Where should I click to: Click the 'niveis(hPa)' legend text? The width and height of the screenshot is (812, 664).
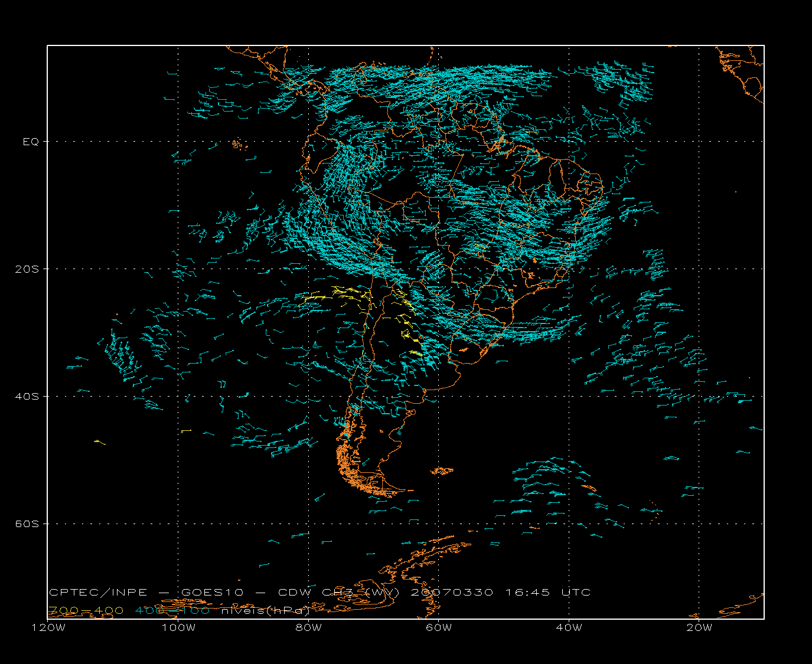pyautogui.click(x=266, y=611)
